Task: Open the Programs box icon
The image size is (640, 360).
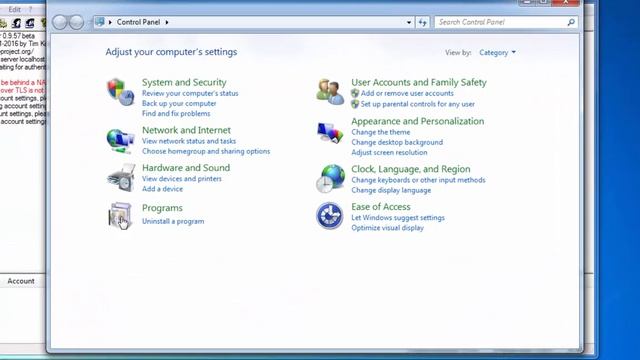Action: point(120,216)
